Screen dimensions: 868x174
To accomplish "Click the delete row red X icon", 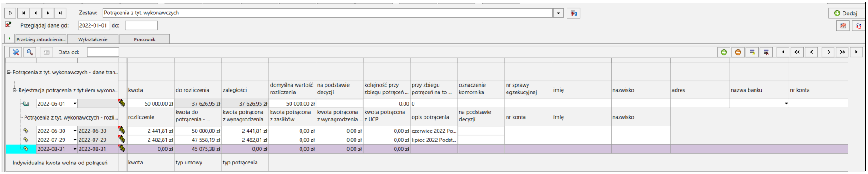I will 767,52.
